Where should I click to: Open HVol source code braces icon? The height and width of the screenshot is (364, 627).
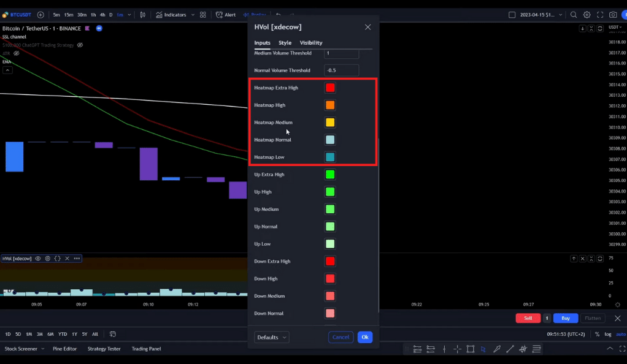[57, 259]
